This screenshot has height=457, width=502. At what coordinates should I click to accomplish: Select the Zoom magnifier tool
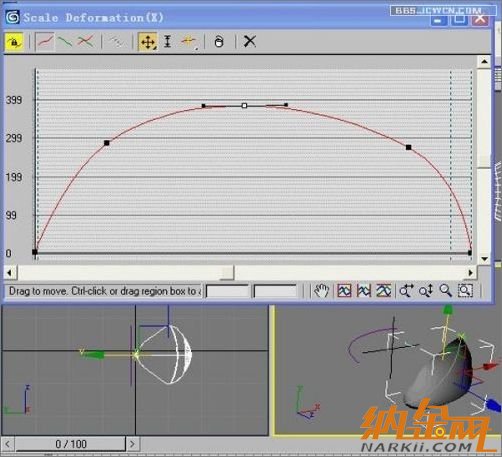click(446, 291)
